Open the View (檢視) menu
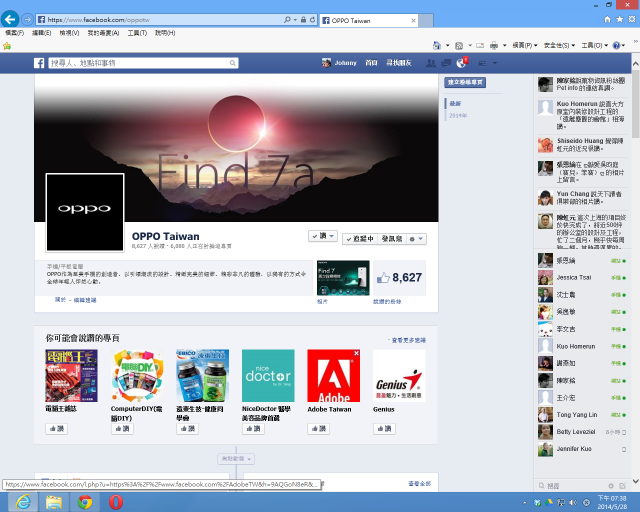Image resolution: width=640 pixels, height=512 pixels. pos(69,33)
